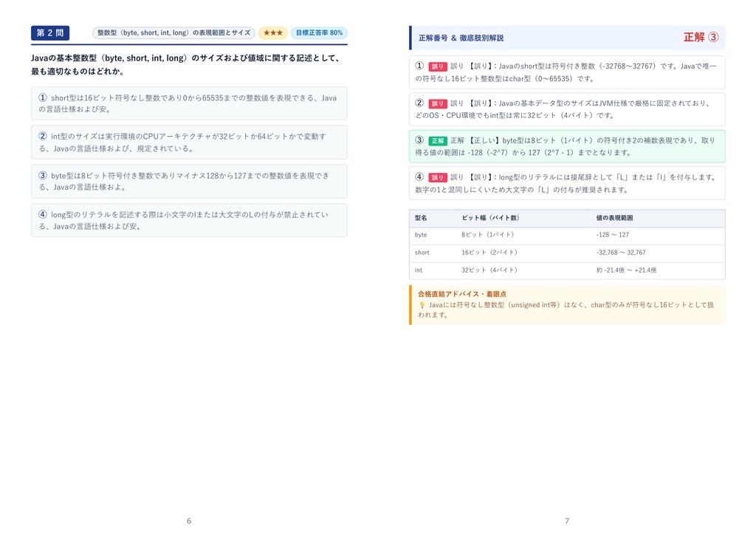Screen dimensions: 756x537
Task: Click the 16ビット（2バイト）table cell
Action: [489, 253]
